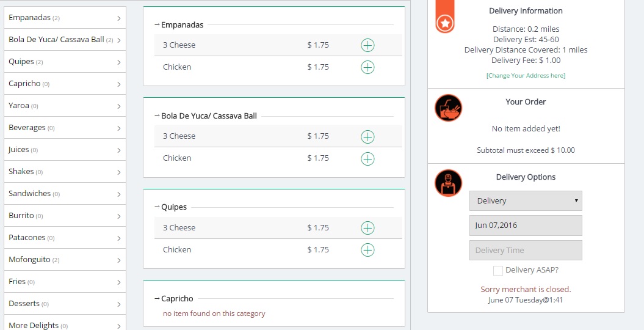644x330 pixels.
Task: Click the orange star ribbon badge
Action: [x=445, y=17]
